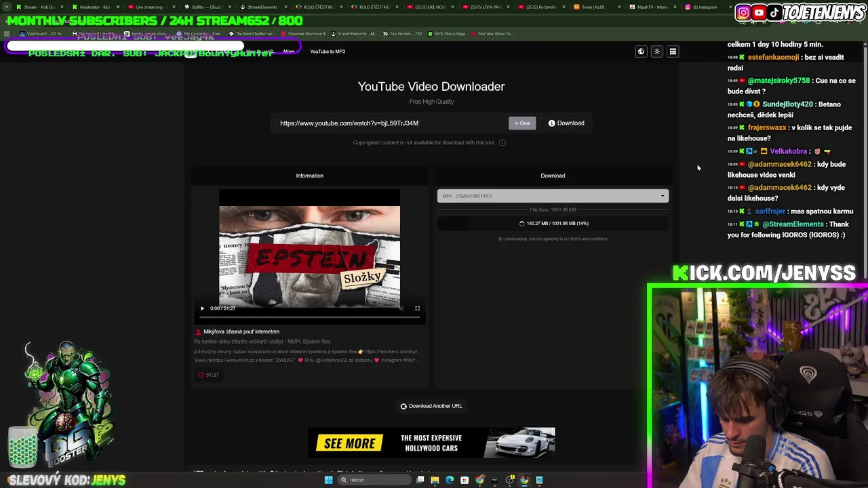Open the MP4 1920x1080 FHD format dropdown
Screen dimensions: 868x488
coord(553,196)
